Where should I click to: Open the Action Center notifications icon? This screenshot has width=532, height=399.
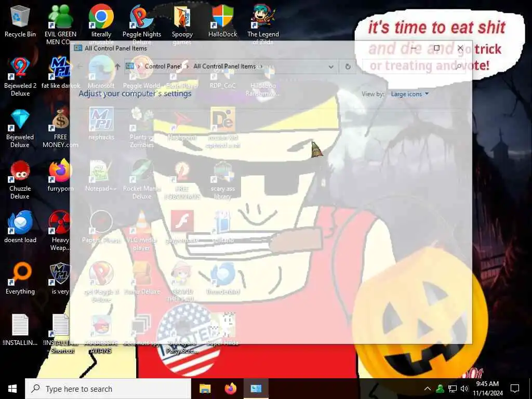pyautogui.click(x=515, y=389)
